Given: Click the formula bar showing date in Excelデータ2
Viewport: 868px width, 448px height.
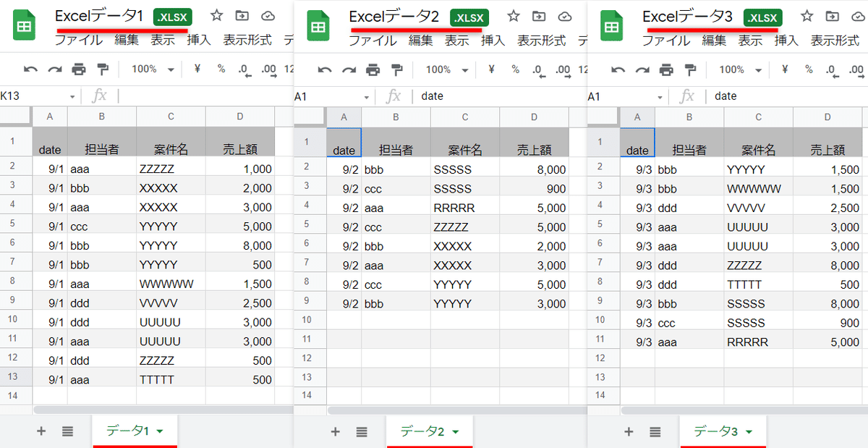Looking at the screenshot, I should pos(499,96).
